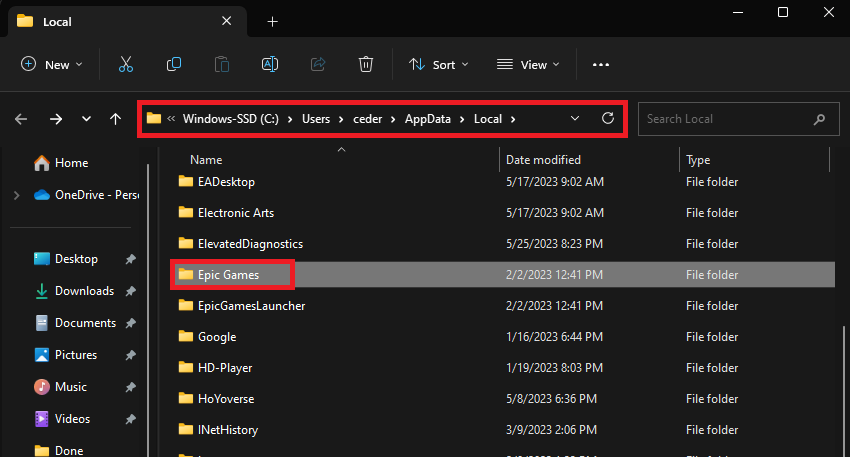Expand the OneDrive tree node
This screenshot has height=457, width=850.
(17, 195)
